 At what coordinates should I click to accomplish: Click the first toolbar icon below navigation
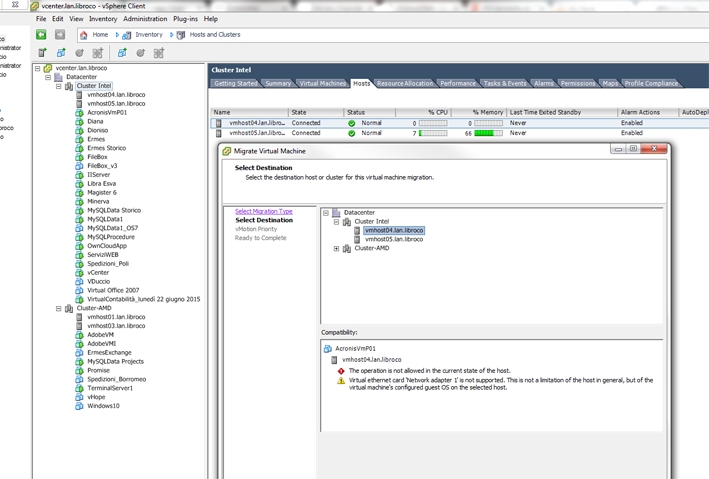tap(42, 53)
